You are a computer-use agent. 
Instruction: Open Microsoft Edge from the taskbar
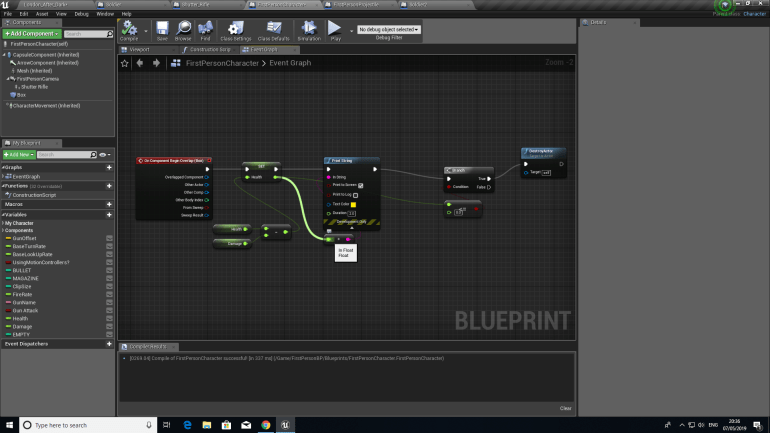187,425
